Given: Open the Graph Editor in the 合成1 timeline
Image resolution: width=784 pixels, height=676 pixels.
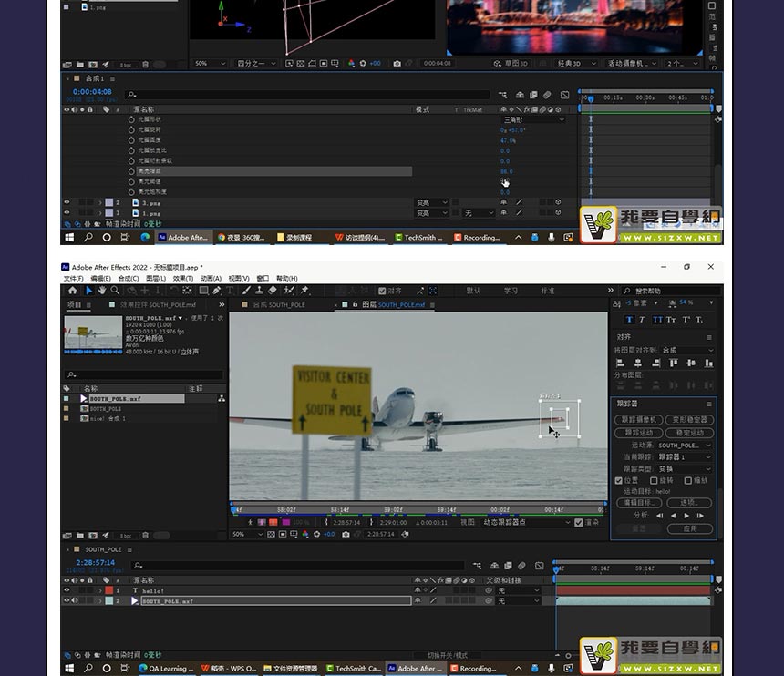Looking at the screenshot, I should 564,95.
